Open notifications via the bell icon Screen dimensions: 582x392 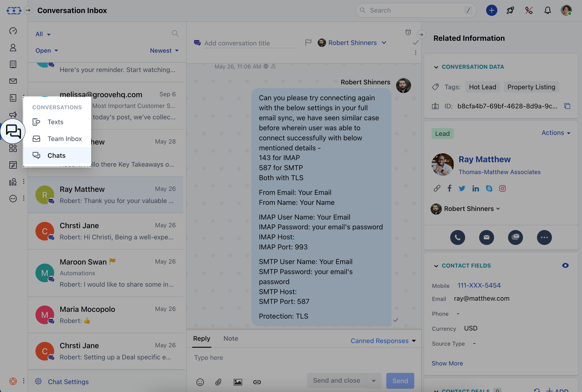[x=547, y=10]
